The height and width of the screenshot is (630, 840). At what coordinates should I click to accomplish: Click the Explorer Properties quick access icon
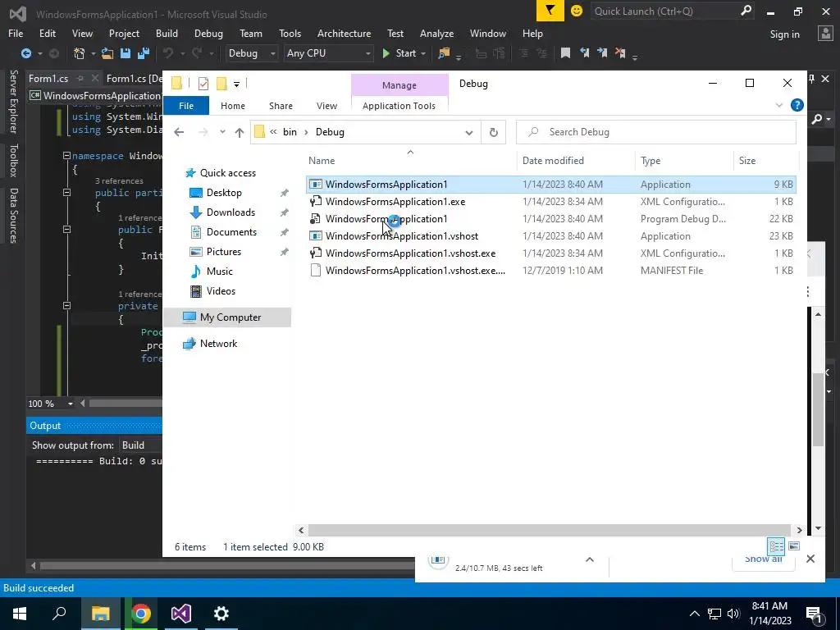[x=203, y=84]
